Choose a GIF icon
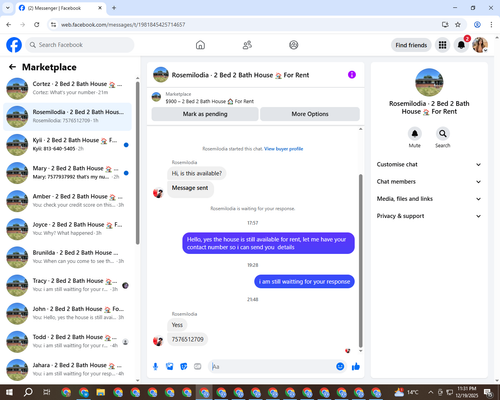The height and width of the screenshot is (400, 500). coord(198,367)
